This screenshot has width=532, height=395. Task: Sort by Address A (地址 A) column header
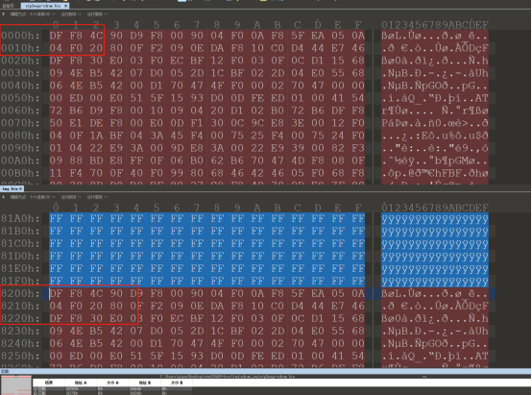pos(81,383)
